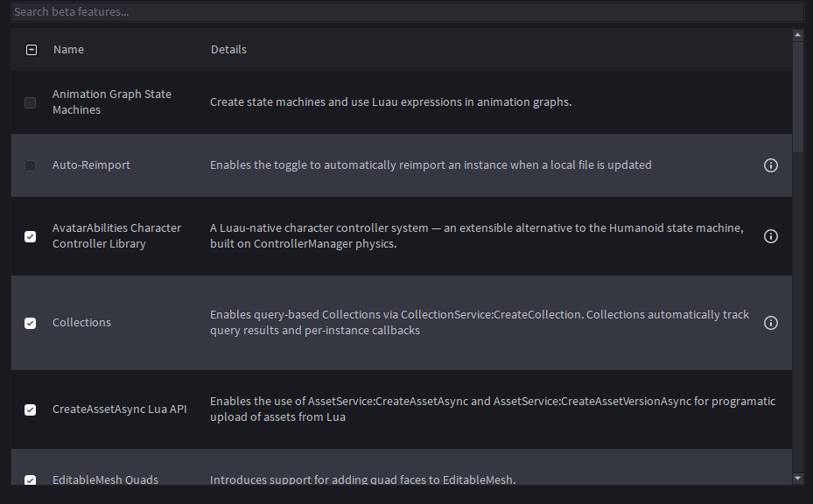Click scrollbar up arrow
This screenshot has height=504, width=813.
tap(797, 35)
